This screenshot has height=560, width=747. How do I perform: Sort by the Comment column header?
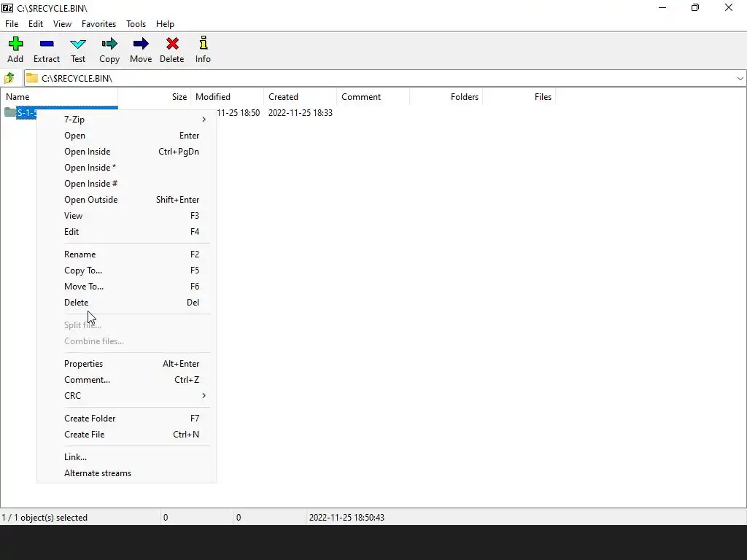[373, 97]
